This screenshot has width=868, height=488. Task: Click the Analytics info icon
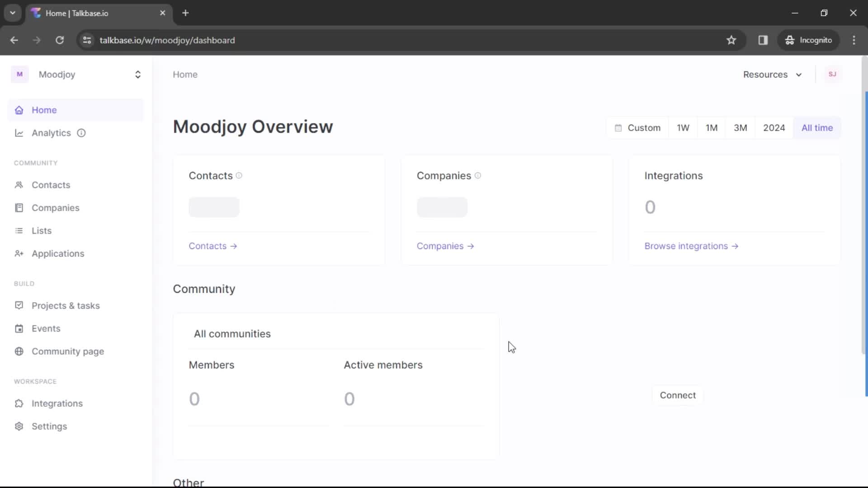coord(81,133)
